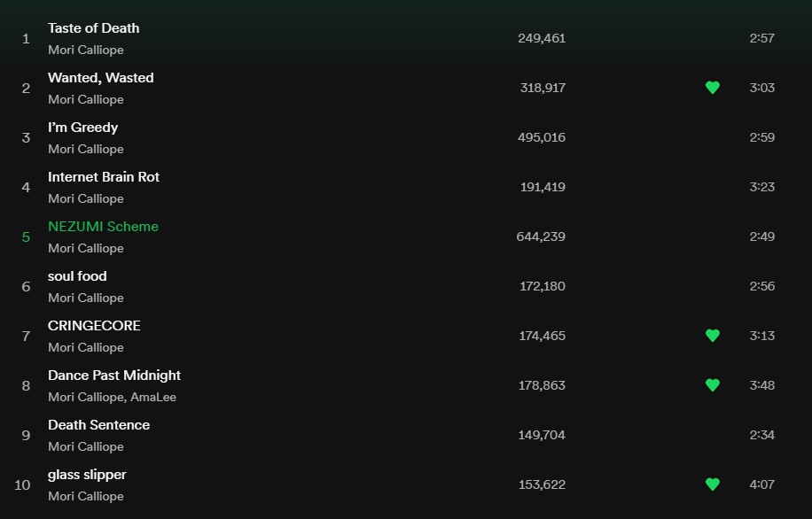Open the Taste of Death track title
Screen dimensions: 812x519
coord(94,28)
